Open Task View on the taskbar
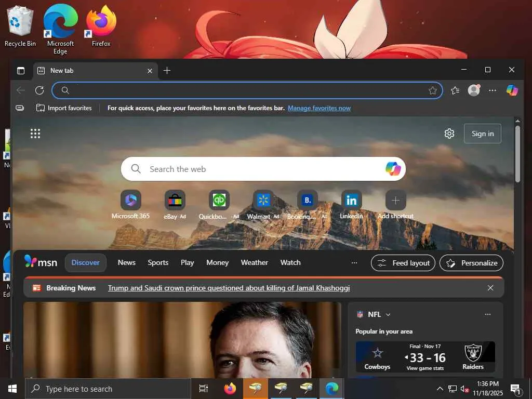The image size is (532, 399). 203,389
